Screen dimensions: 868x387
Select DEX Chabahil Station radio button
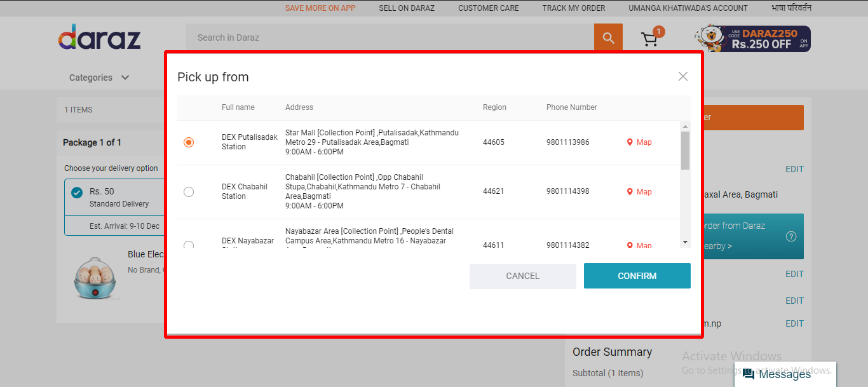tap(189, 192)
